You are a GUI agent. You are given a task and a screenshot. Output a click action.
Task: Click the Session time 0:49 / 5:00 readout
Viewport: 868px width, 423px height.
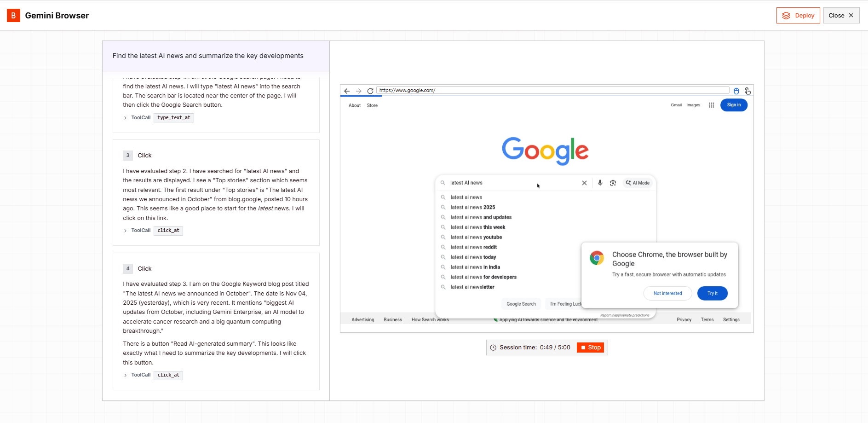(535, 348)
